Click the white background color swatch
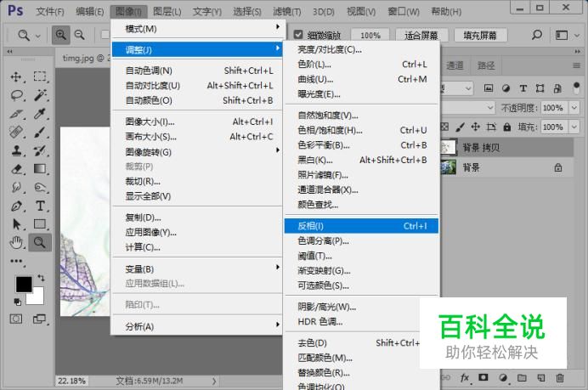 point(37,298)
